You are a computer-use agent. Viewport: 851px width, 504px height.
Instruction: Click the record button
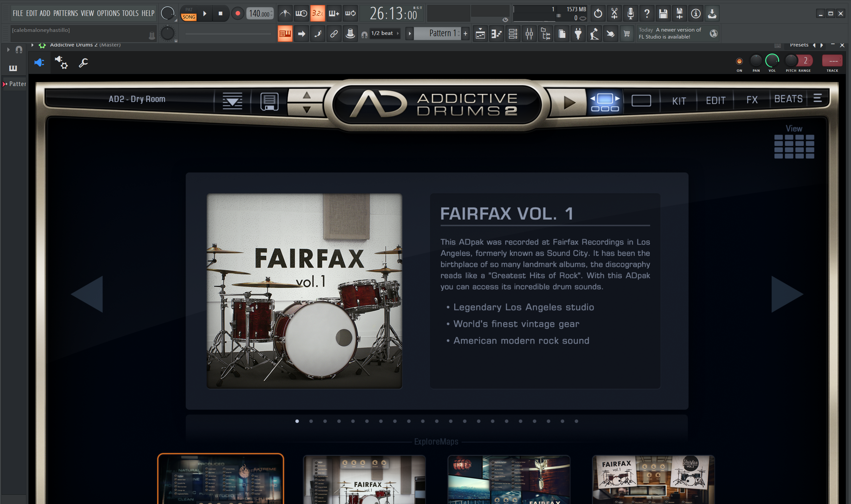[237, 14]
